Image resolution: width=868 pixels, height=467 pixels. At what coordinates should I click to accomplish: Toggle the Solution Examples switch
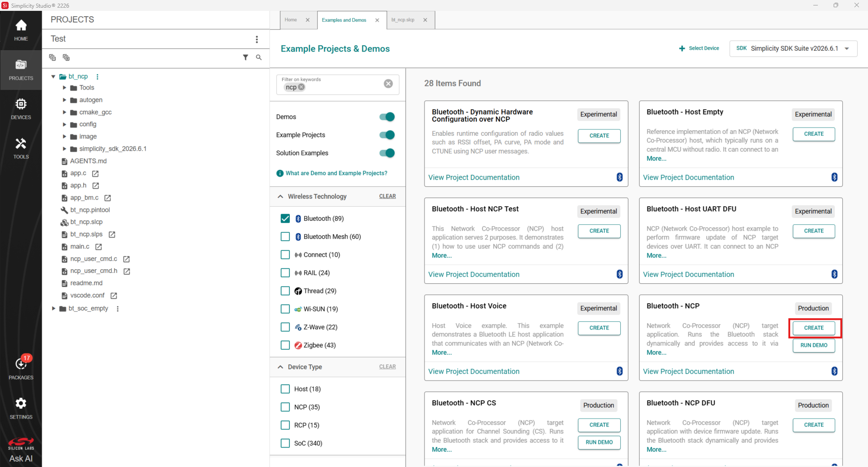tap(387, 153)
